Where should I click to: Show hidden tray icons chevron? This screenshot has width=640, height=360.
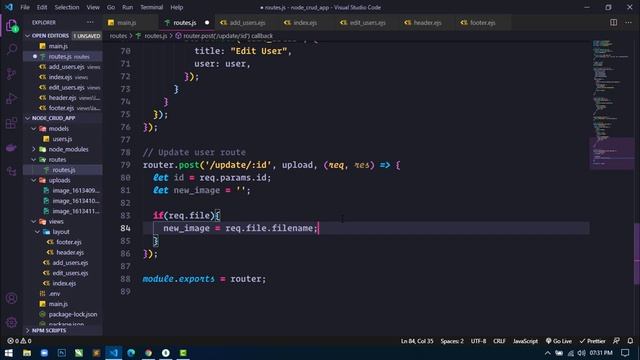point(548,353)
